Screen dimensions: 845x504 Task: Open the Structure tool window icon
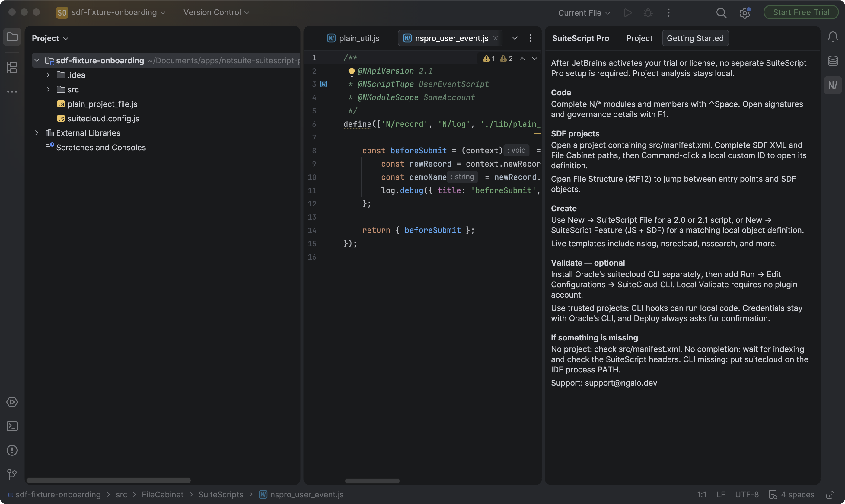(12, 68)
